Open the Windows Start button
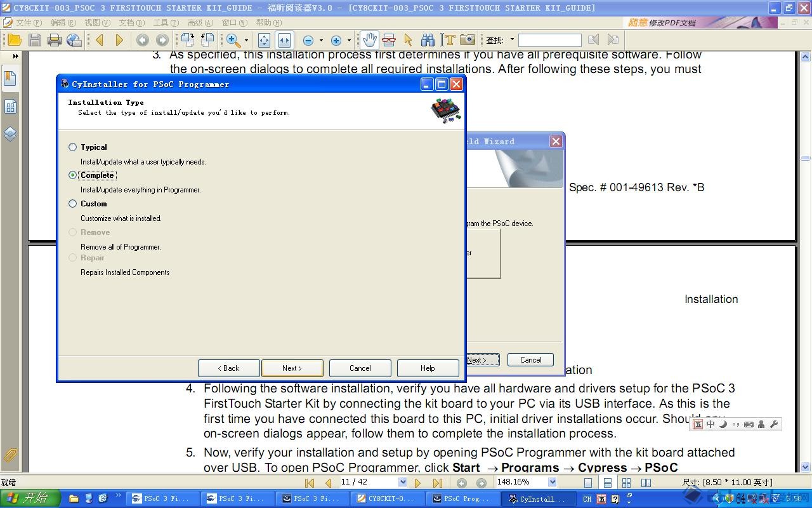 pos(30,498)
